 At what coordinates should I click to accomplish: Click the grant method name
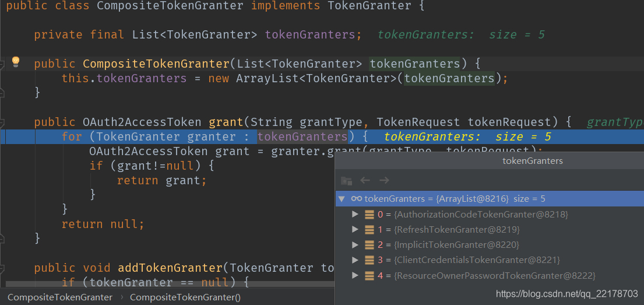(226, 122)
